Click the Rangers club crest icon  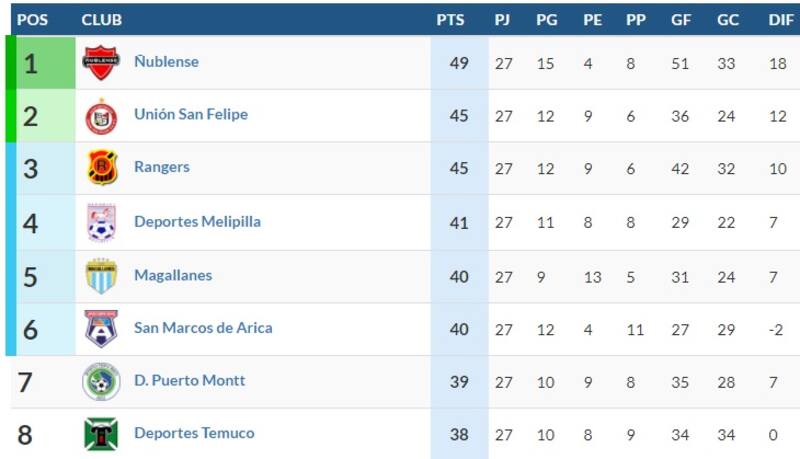pos(101,168)
